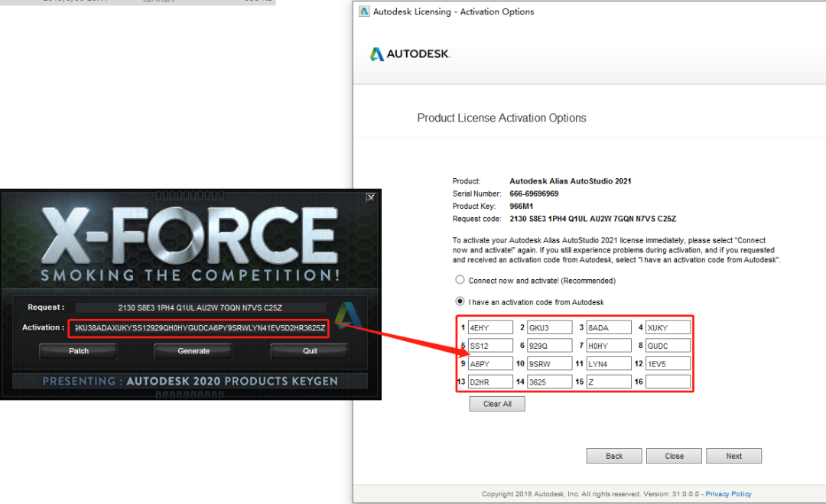Click activation field 9 containing A6PY
The image size is (826, 504).
pyautogui.click(x=490, y=363)
